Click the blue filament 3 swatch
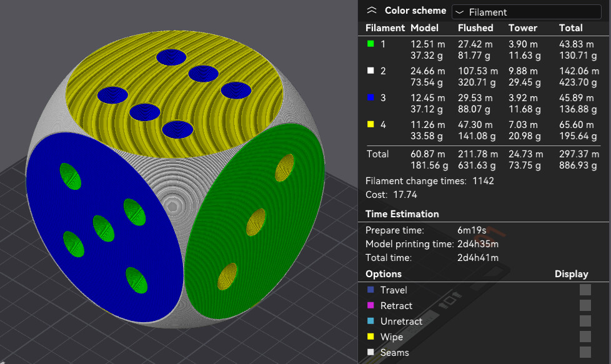Viewport: 611px width, 364px height. [x=370, y=97]
